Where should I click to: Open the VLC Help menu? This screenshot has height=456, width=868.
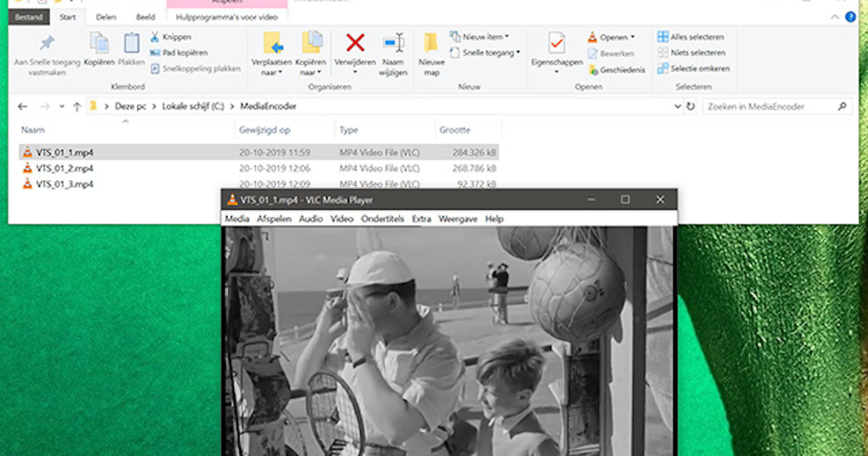click(x=494, y=219)
